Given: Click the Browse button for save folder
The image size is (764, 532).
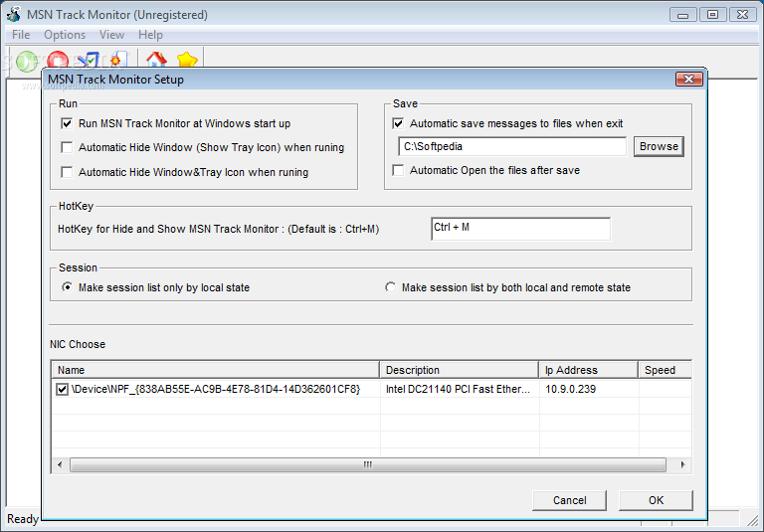Looking at the screenshot, I should (x=659, y=146).
